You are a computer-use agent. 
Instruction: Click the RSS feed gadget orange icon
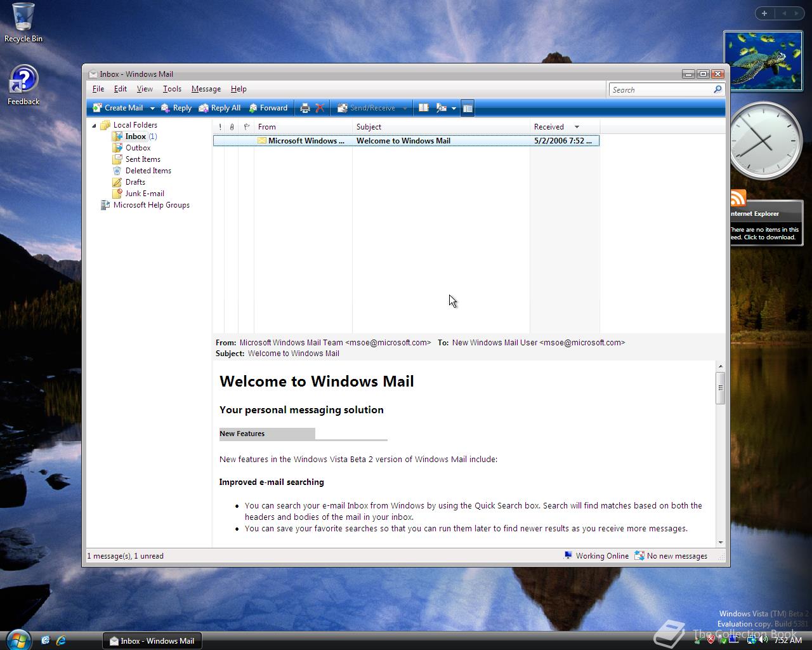[x=738, y=198]
